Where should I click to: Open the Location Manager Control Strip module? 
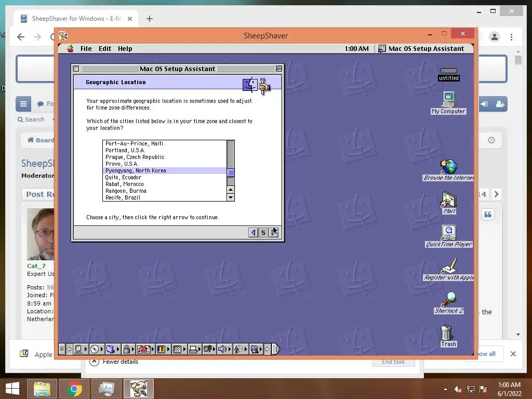pos(145,349)
